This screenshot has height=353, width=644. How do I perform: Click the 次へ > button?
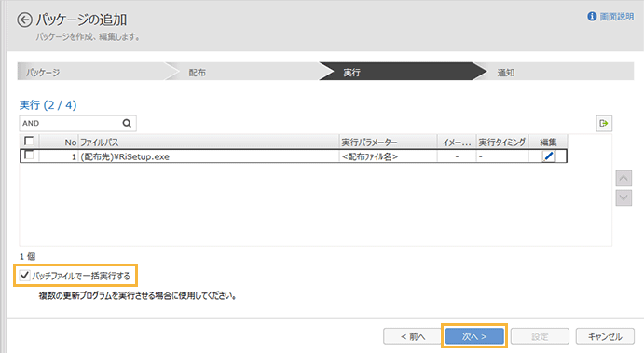(474, 336)
